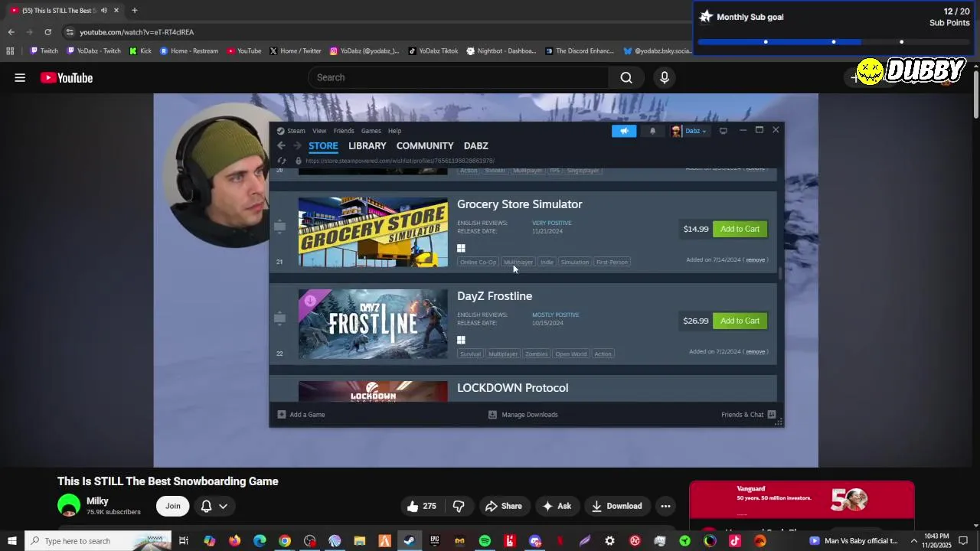Open the DayZ Frostline title link
The height and width of the screenshot is (551, 980).
495,296
